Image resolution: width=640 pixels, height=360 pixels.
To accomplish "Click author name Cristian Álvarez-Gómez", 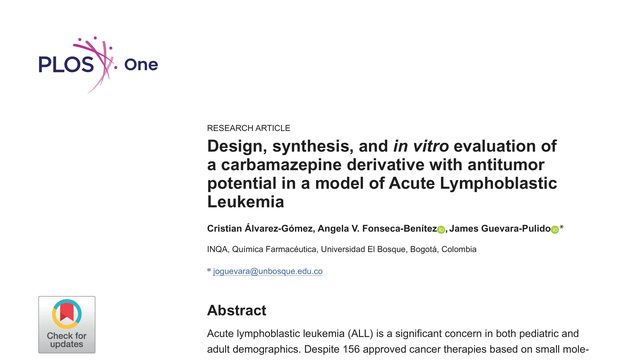I will pyautogui.click(x=260, y=229).
